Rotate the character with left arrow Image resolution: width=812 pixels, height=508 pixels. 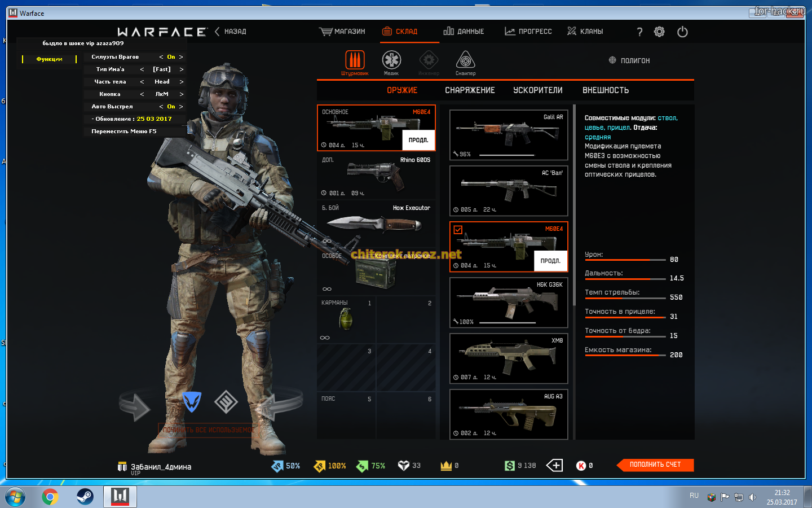[134, 405]
